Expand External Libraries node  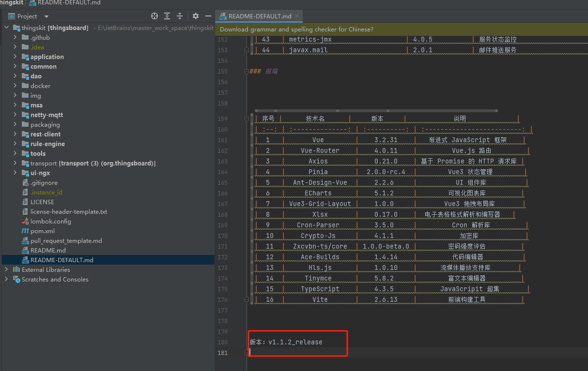point(7,269)
